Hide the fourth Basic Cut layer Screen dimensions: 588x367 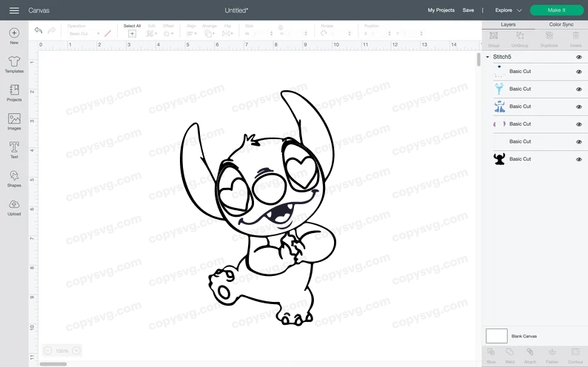pyautogui.click(x=579, y=124)
